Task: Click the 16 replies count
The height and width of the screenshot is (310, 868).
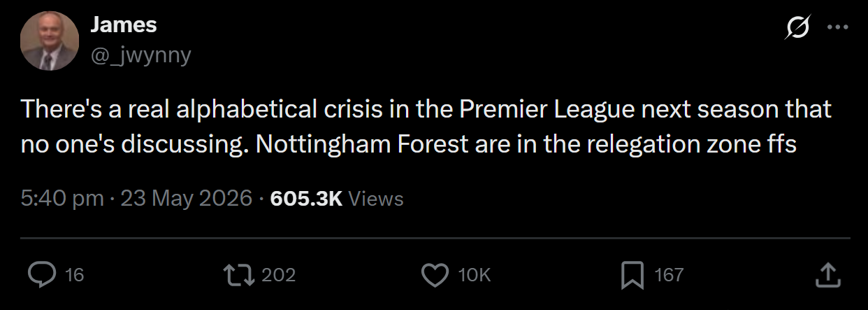Action: coord(74,275)
